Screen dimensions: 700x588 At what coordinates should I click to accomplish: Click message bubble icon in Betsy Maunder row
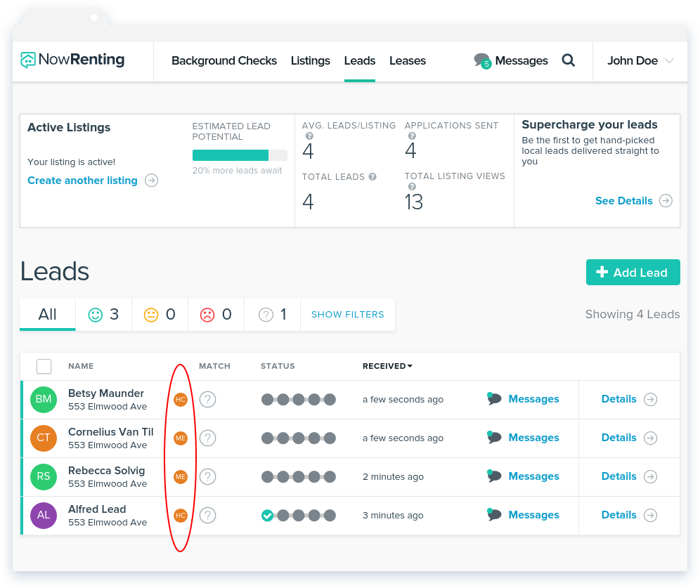(494, 399)
